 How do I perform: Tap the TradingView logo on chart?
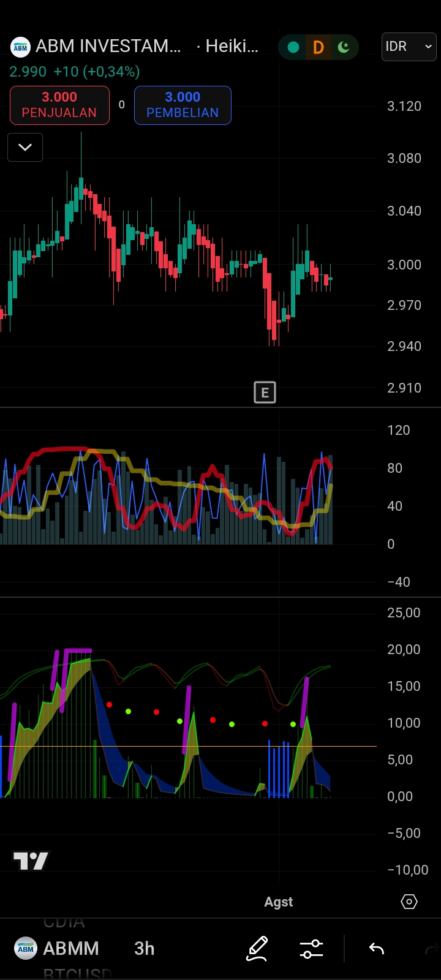(31, 861)
